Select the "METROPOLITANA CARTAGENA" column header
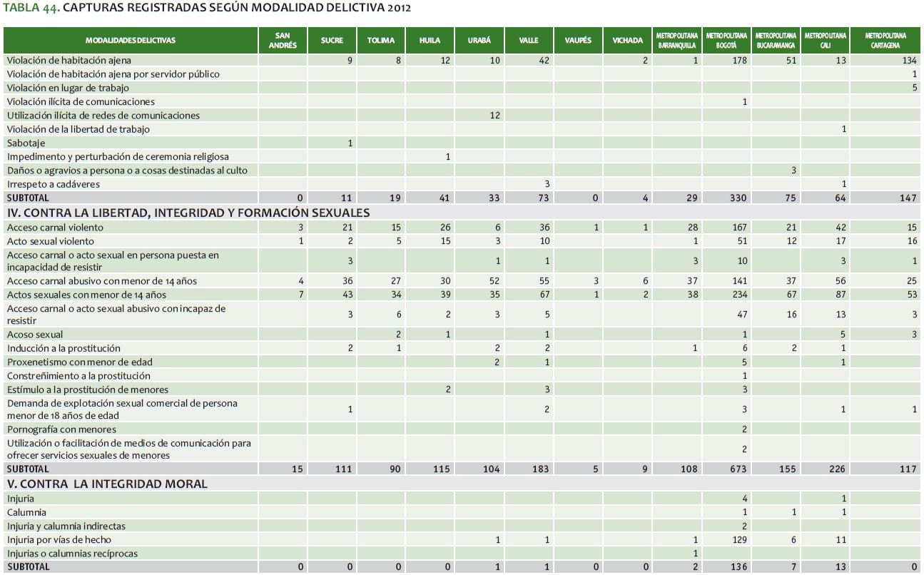This screenshot has width=924, height=575. 885,41
